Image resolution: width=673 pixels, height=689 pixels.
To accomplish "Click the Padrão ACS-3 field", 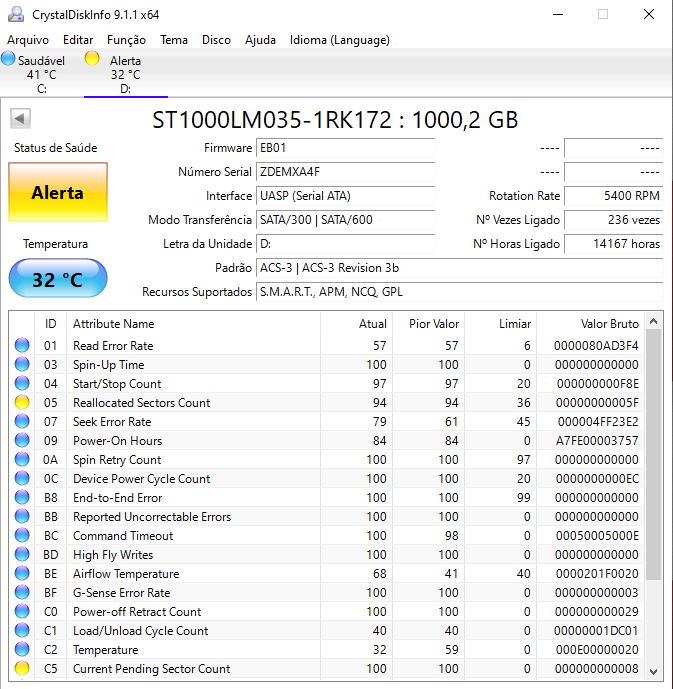I will [460, 268].
